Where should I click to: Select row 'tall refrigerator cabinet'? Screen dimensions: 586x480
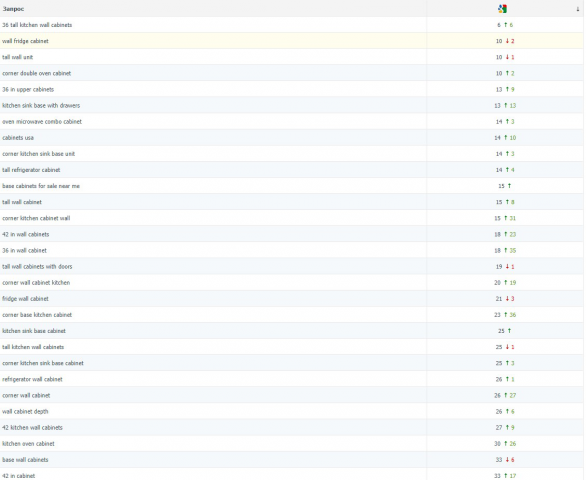292,170
